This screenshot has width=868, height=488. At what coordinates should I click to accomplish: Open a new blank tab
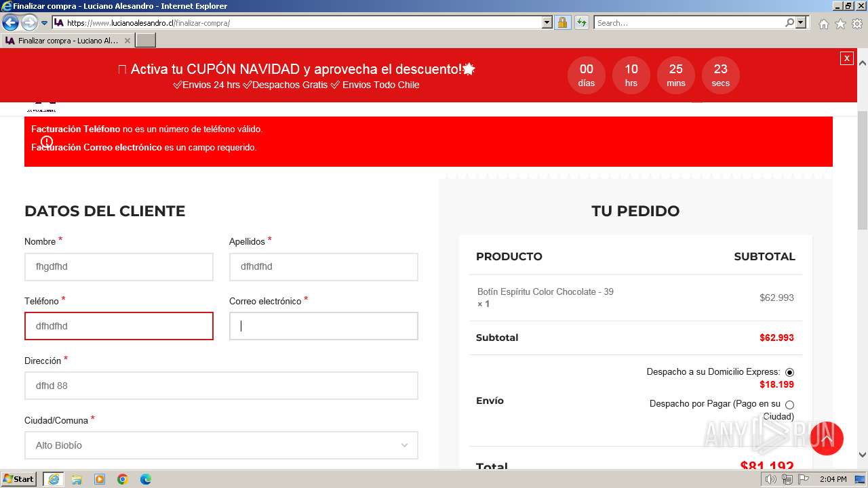[146, 41]
